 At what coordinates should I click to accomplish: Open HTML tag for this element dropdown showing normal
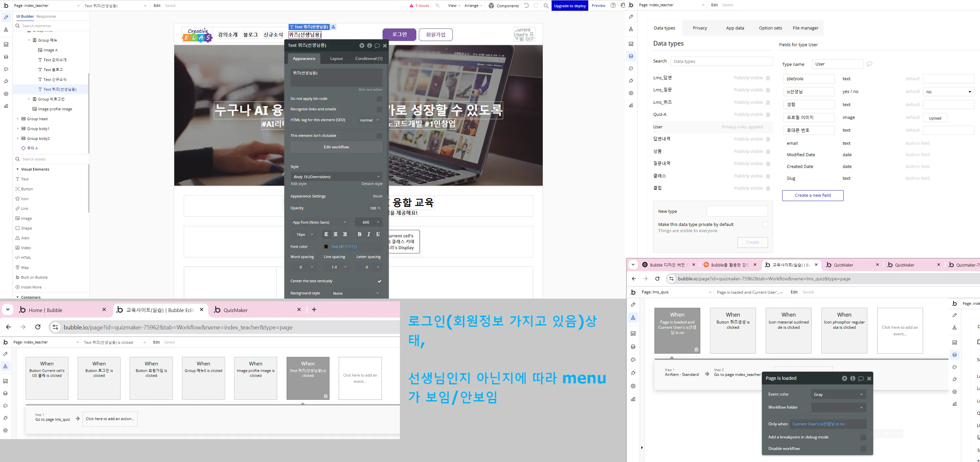click(x=369, y=120)
